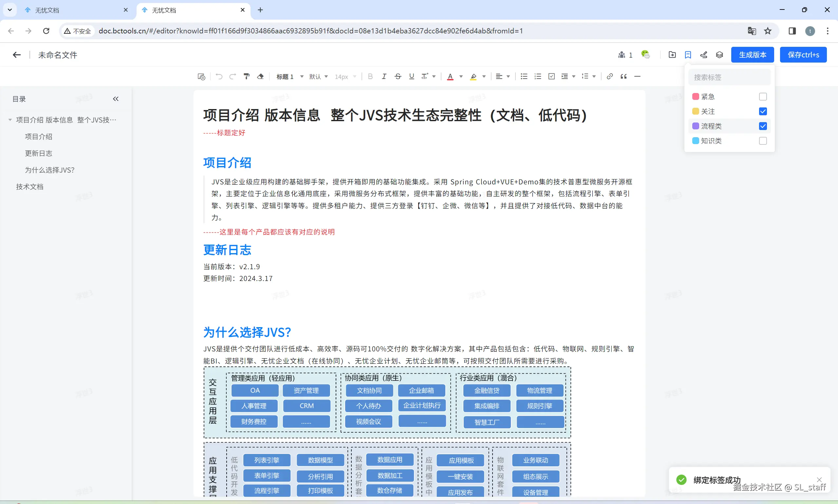Insert a checkbox task list
Screen dimensions: 838x504
click(552, 76)
